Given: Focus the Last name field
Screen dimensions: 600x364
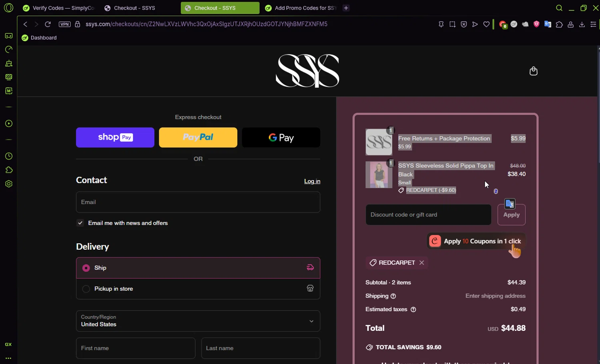Looking at the screenshot, I should click(261, 348).
